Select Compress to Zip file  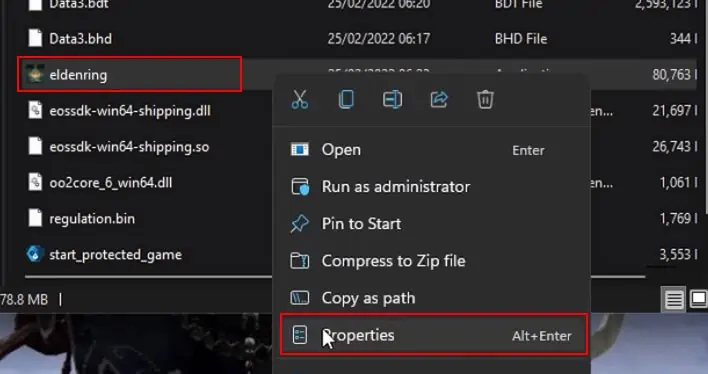[x=433, y=261]
